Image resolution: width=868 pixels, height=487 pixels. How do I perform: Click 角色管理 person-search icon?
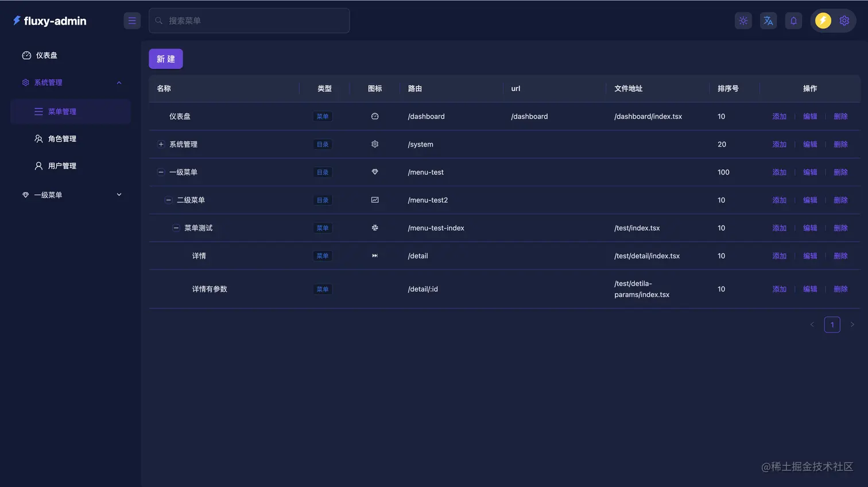38,138
